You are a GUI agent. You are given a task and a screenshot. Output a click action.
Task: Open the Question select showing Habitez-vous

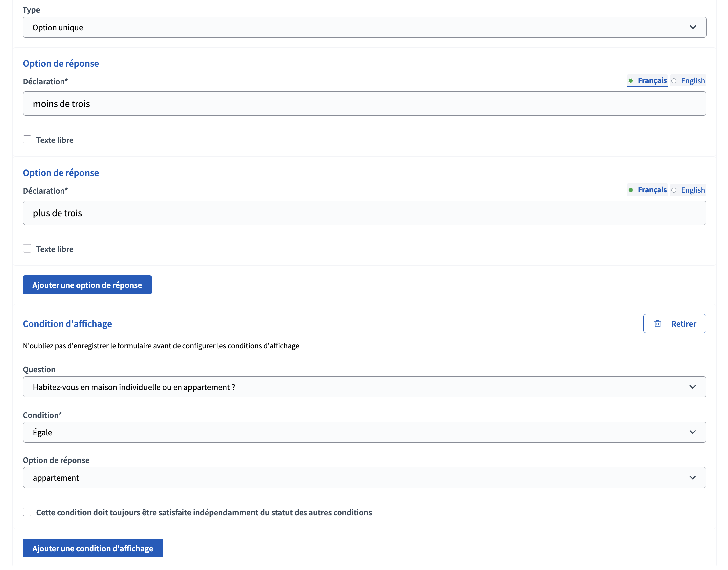[x=334, y=387]
